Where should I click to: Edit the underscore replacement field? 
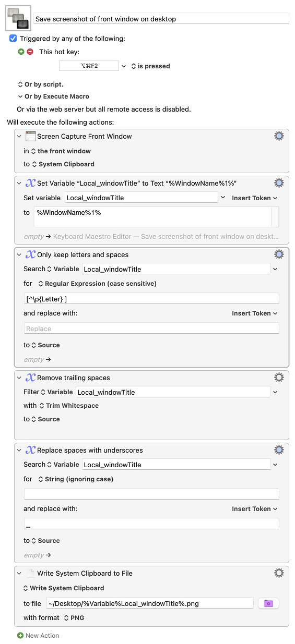[151, 524]
